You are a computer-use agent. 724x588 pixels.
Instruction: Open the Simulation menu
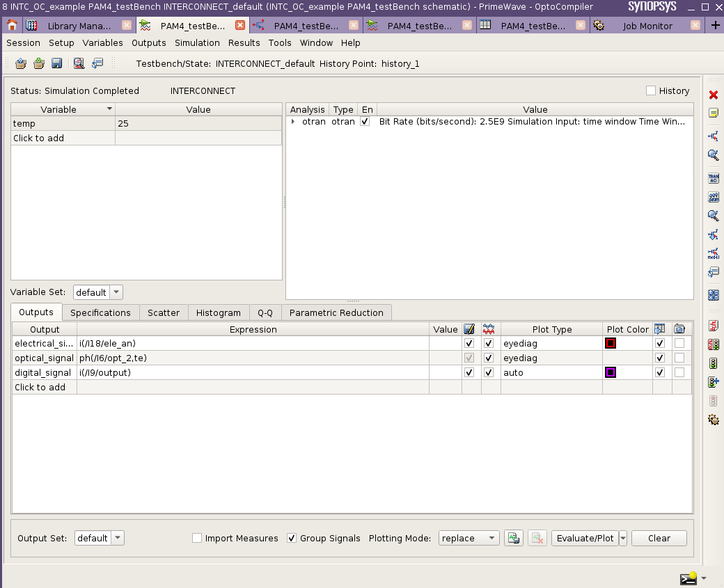coord(197,43)
